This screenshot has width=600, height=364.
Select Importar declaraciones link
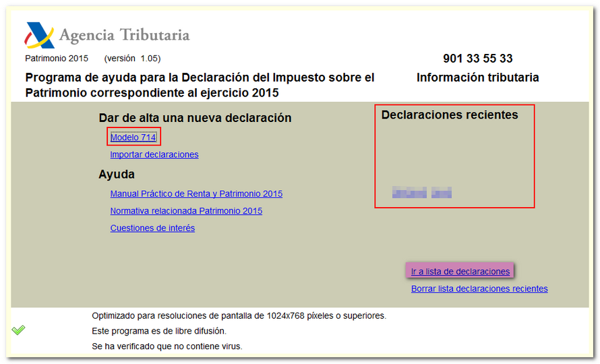tap(154, 154)
